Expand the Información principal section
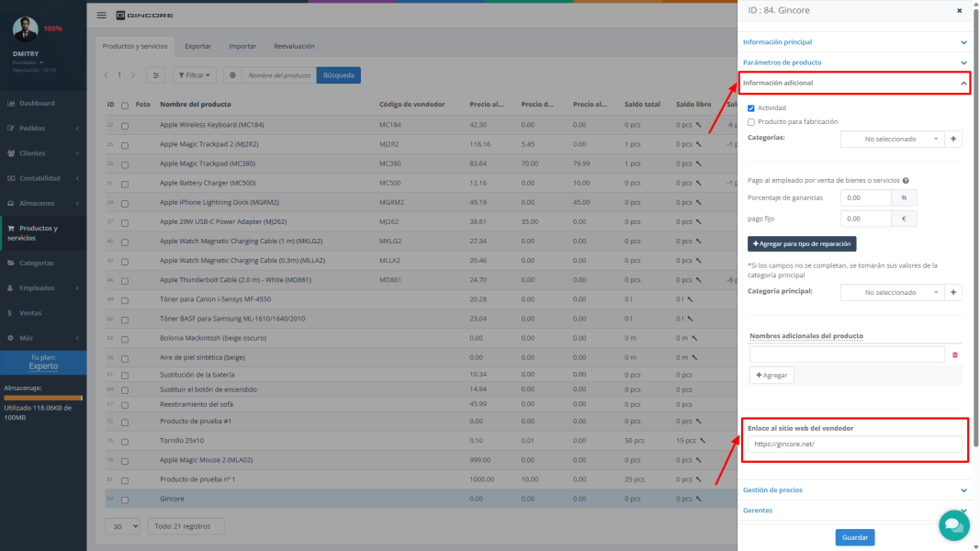980x551 pixels. pyautogui.click(x=854, y=42)
